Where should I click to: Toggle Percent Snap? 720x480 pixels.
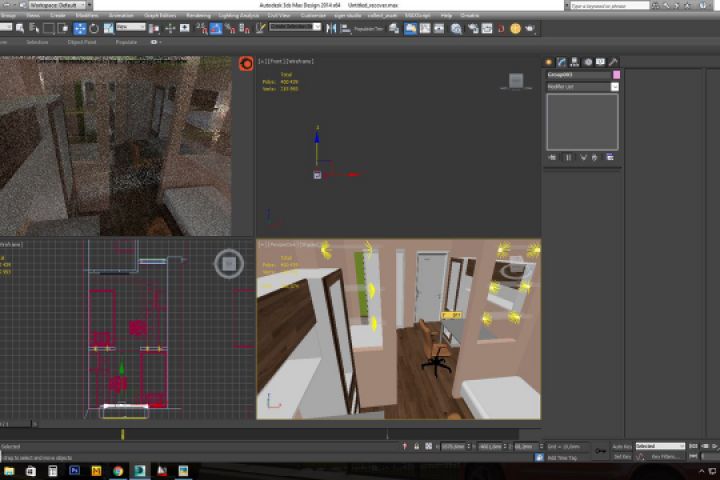[230, 28]
